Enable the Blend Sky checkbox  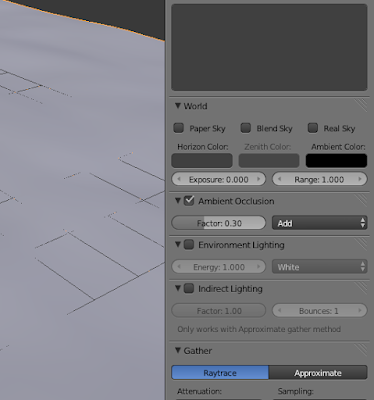[x=246, y=128]
